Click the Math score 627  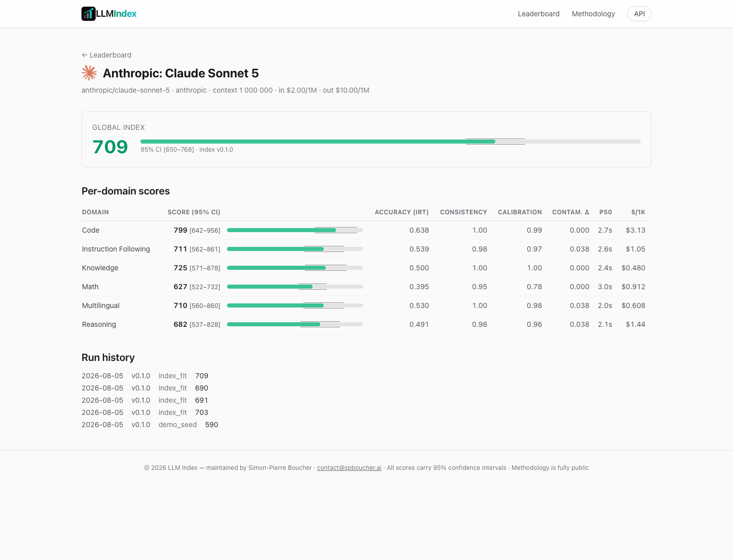(180, 287)
